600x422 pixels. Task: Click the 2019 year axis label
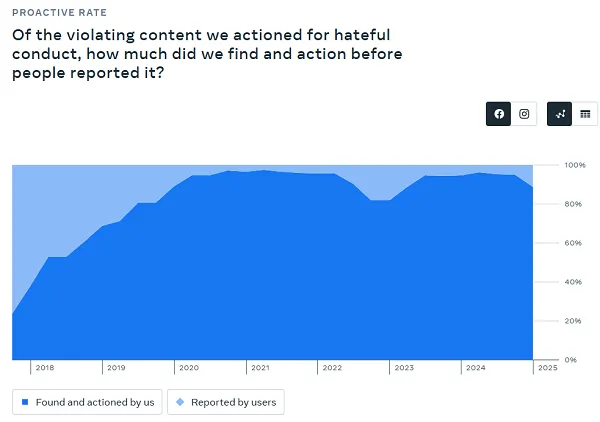116,368
